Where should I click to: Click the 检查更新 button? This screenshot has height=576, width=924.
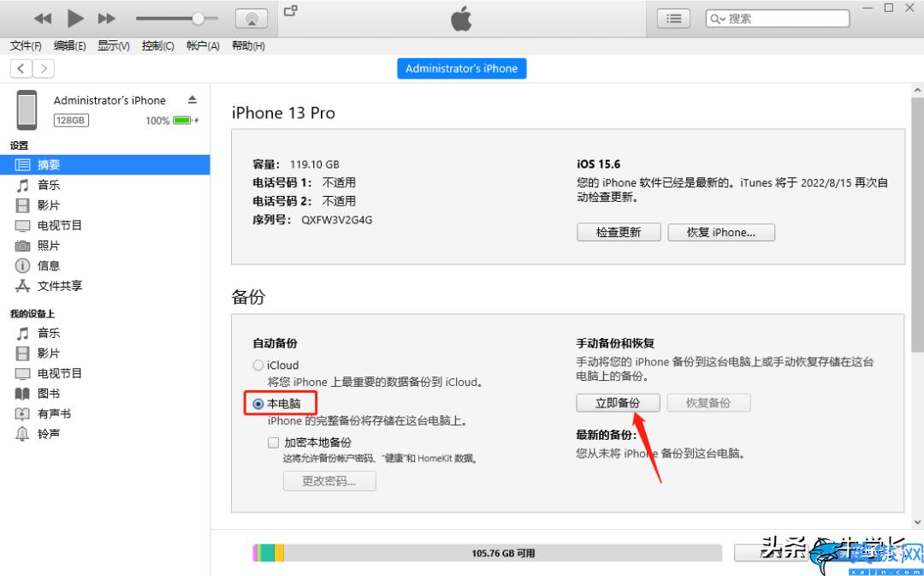[x=619, y=232]
